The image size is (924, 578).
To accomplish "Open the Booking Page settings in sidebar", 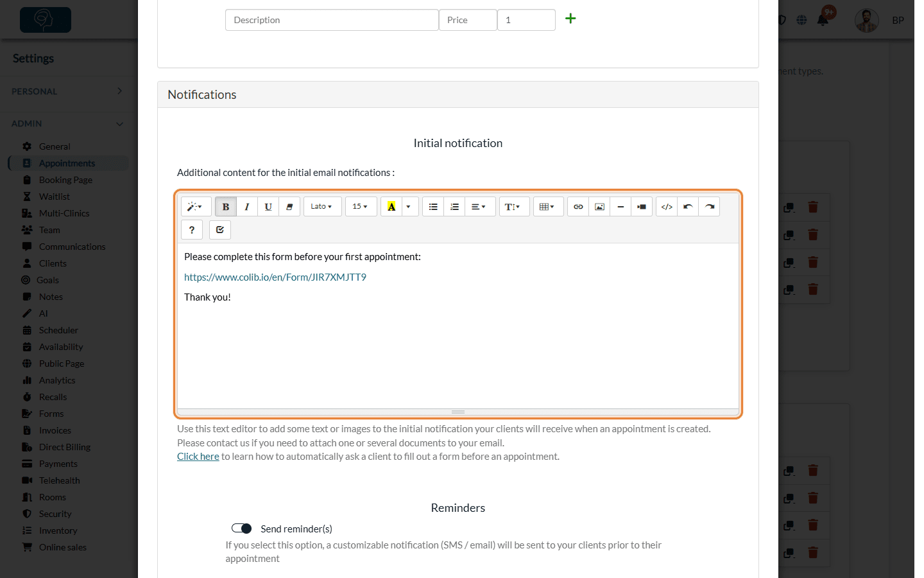I will pyautogui.click(x=65, y=180).
